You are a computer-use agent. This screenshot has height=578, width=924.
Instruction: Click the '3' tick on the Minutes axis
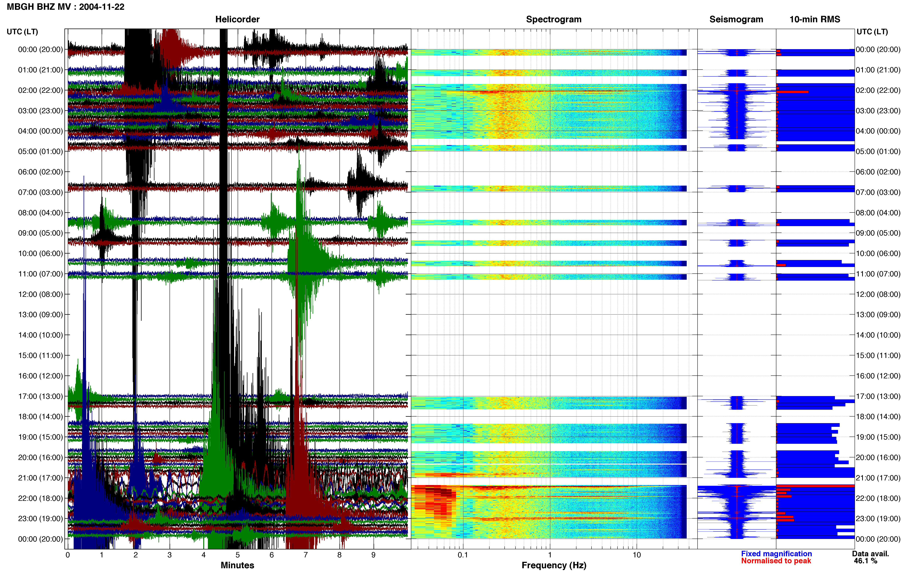coord(170,555)
